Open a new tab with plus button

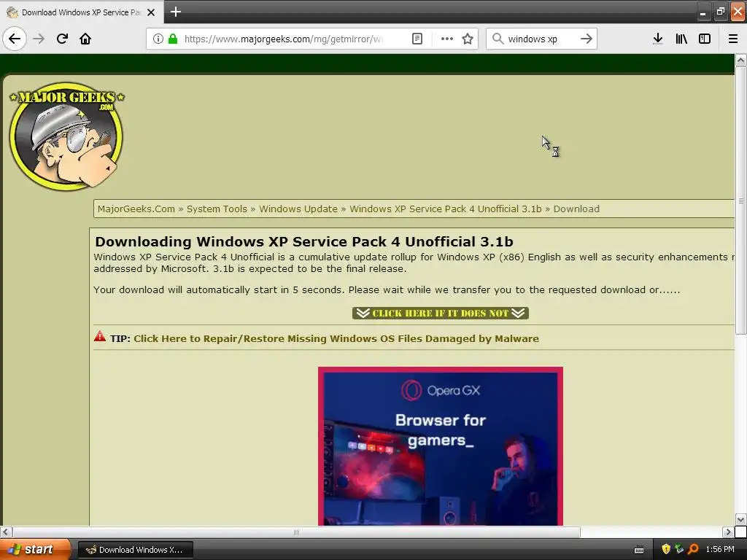click(175, 12)
